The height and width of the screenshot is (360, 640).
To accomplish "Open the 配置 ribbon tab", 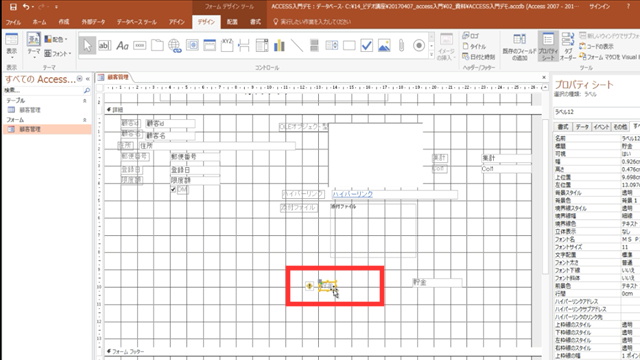I will tap(232, 22).
